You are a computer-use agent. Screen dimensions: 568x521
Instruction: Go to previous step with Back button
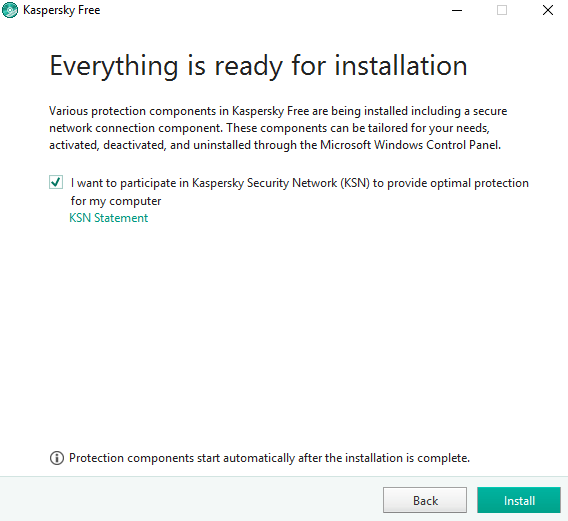pos(425,500)
